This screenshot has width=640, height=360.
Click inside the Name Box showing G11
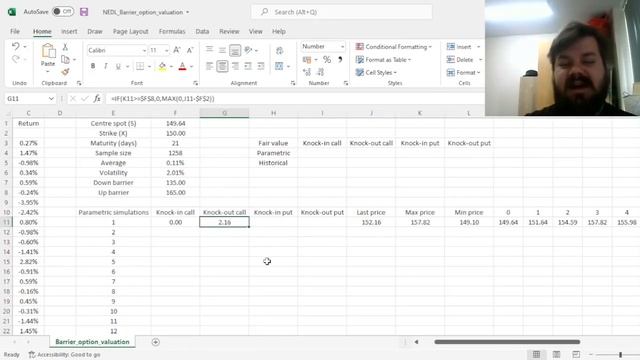point(25,98)
